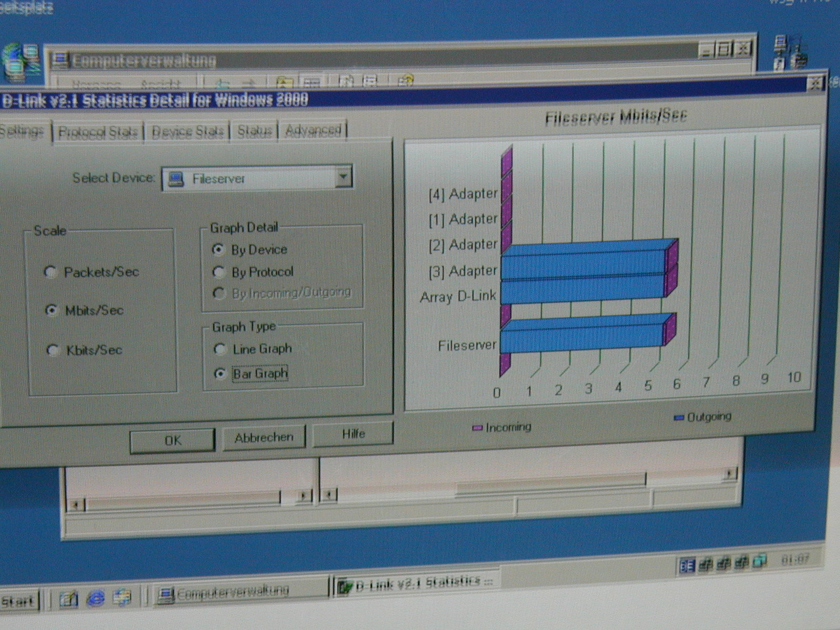Select the Packets/Sec scale option
The image size is (840, 630).
point(91,272)
